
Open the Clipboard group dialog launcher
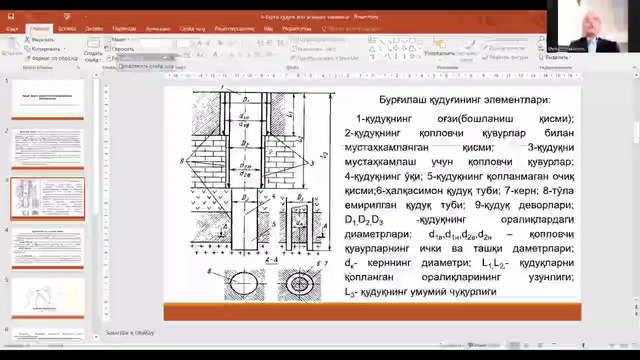(78, 67)
